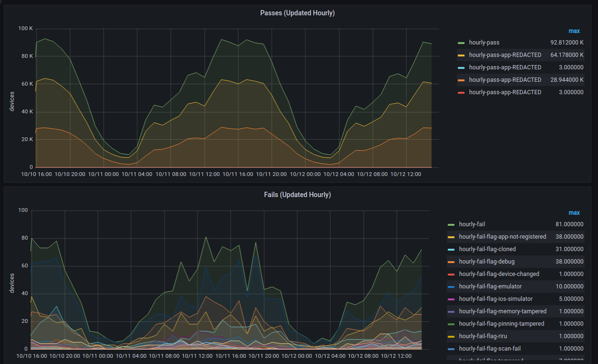
Task: Toggle hourly-pass series label in legend
Action: 484,43
